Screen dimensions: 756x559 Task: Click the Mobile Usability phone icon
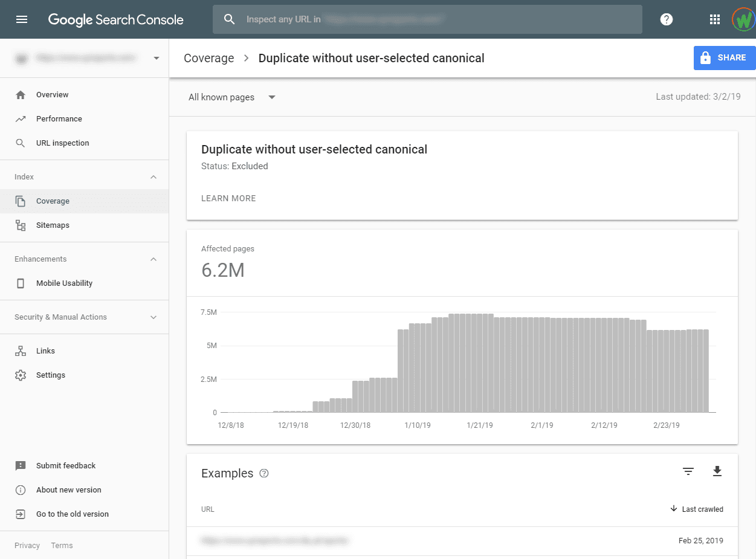21,283
